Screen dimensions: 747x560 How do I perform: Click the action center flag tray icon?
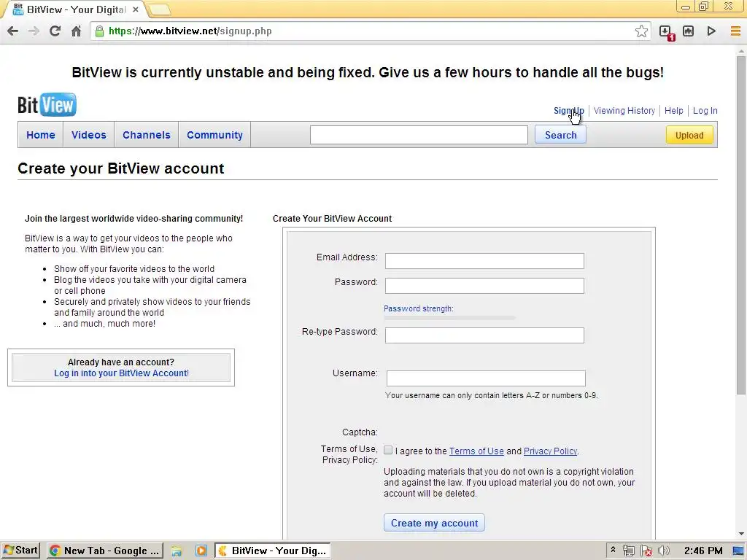(646, 551)
